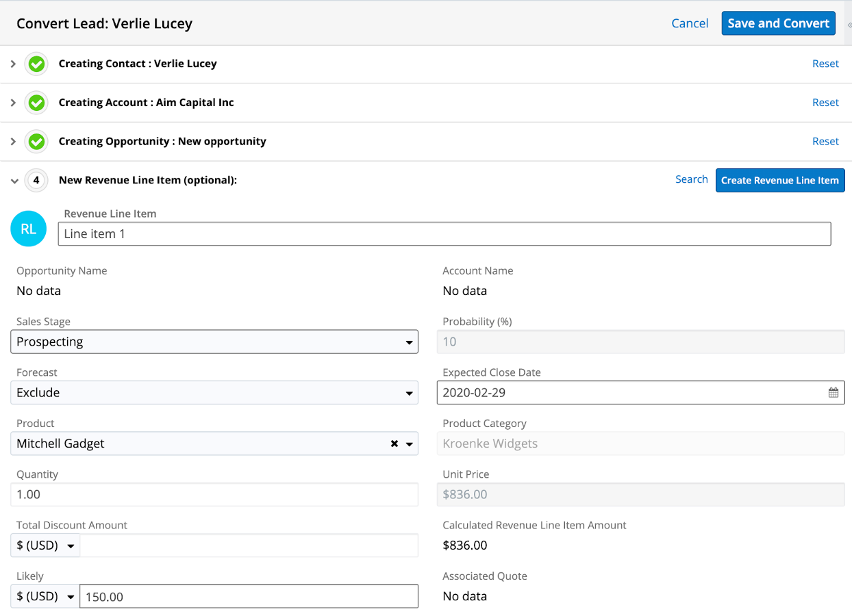Image resolution: width=852 pixels, height=616 pixels.
Task: Clear the Mitchell Gadget product selection
Action: (394, 444)
